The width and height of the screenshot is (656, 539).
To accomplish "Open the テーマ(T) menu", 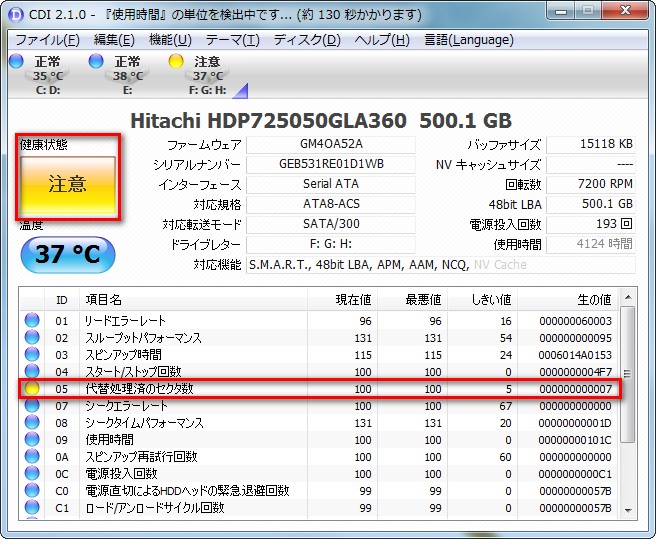I will click(x=232, y=40).
